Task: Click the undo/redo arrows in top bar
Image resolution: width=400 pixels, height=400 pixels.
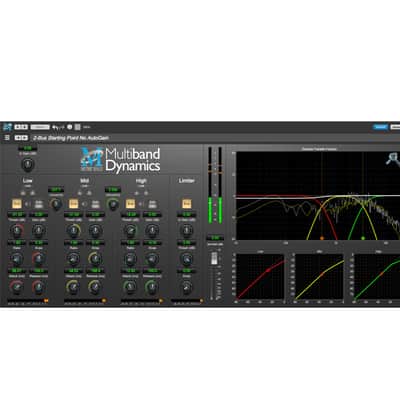Action: (x=58, y=127)
